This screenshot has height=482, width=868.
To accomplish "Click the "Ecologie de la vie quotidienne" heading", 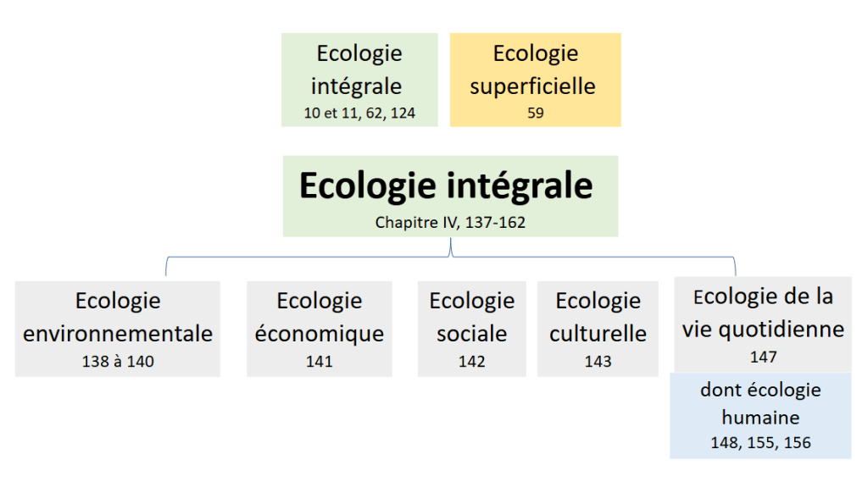I will pos(763,313).
